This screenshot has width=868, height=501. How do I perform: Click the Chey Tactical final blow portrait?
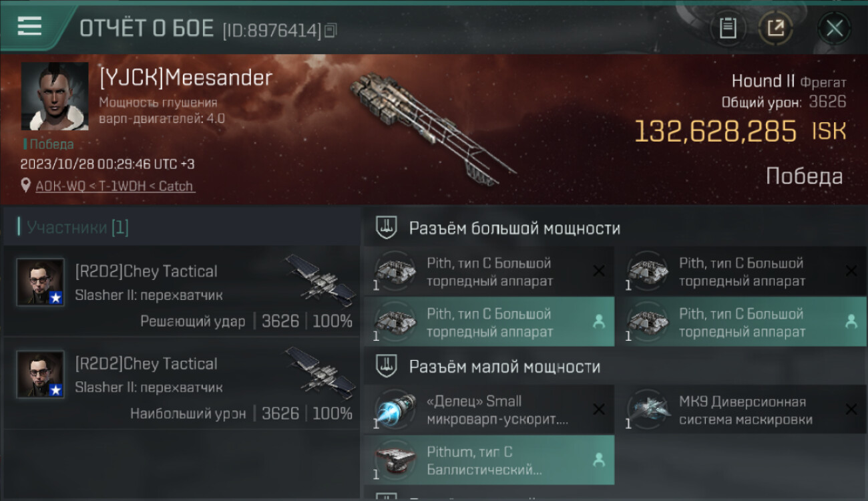(40, 282)
